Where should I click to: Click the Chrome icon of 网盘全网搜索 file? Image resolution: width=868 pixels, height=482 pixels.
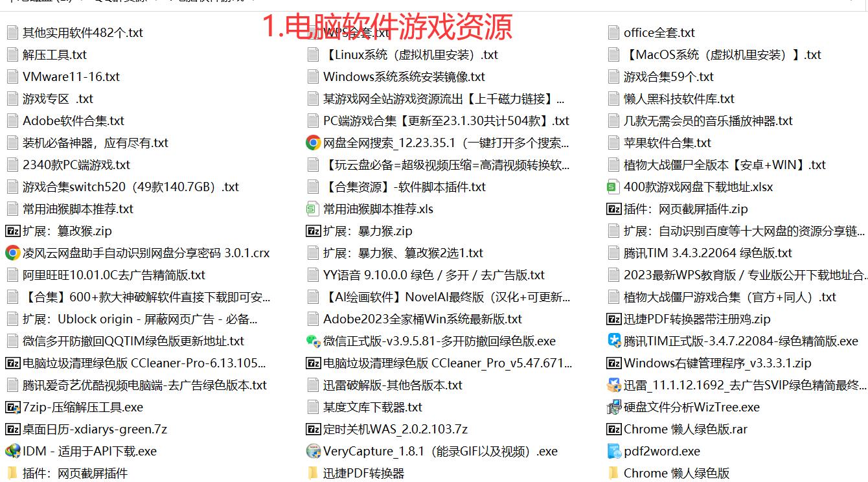[313, 143]
